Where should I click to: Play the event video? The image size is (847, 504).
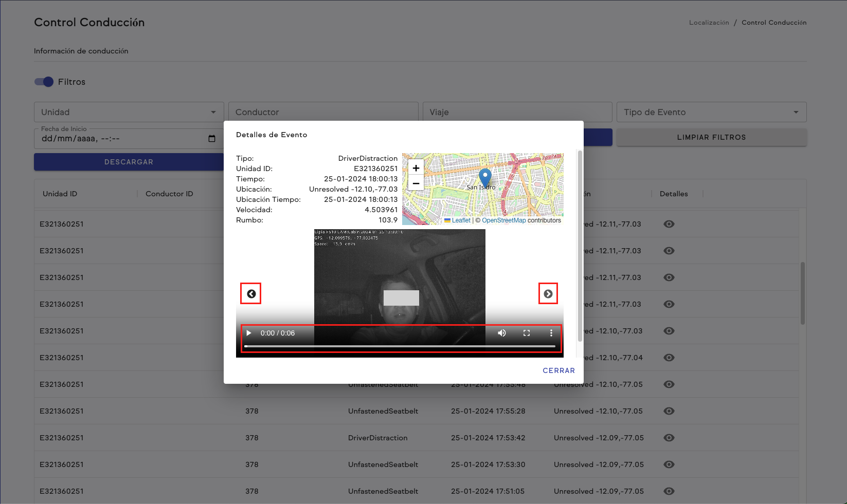(x=249, y=333)
